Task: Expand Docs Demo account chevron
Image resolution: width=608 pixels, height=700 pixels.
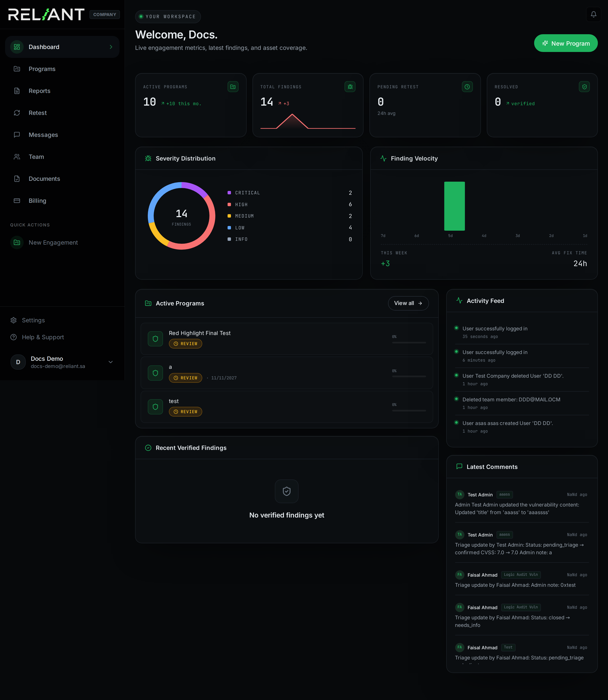Action: point(111,362)
